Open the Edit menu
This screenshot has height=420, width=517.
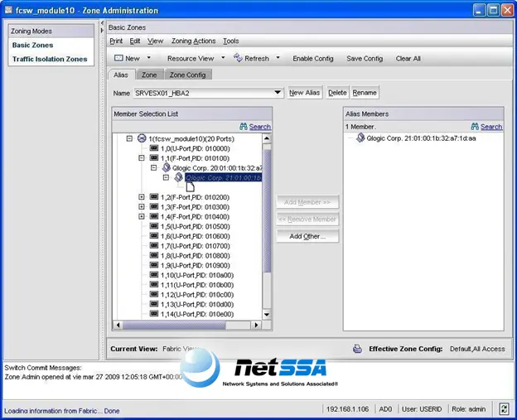click(x=135, y=41)
